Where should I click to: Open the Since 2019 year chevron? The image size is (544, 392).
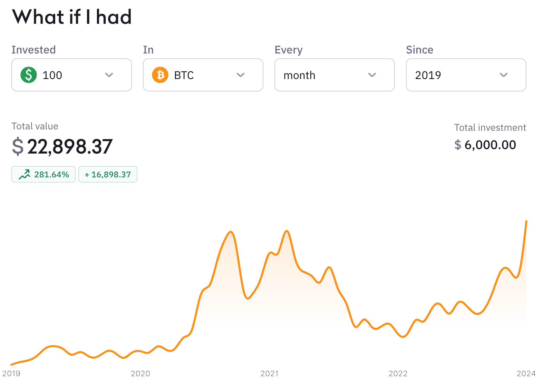(x=504, y=75)
